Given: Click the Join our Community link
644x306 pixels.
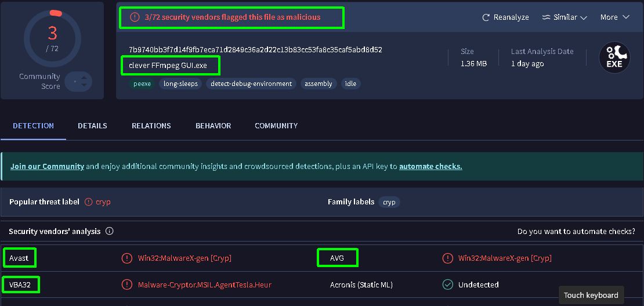Looking at the screenshot, I should click(47, 166).
